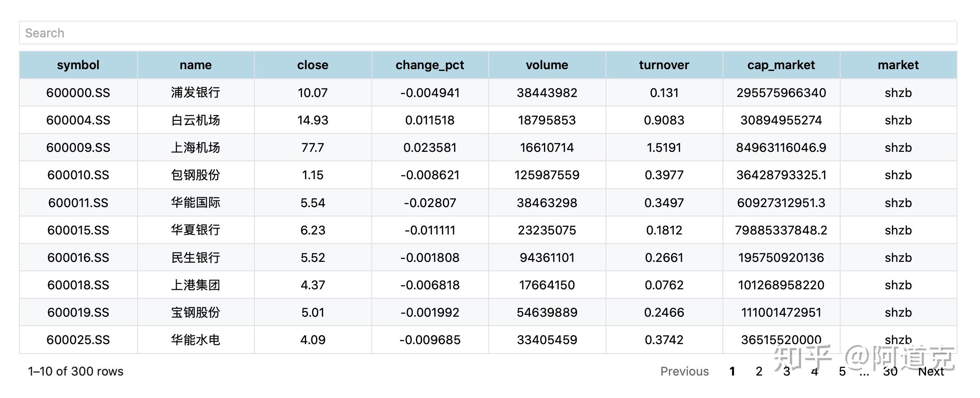This screenshot has height=398, width=980.
Task: Sort by close price column header
Action: (312, 65)
